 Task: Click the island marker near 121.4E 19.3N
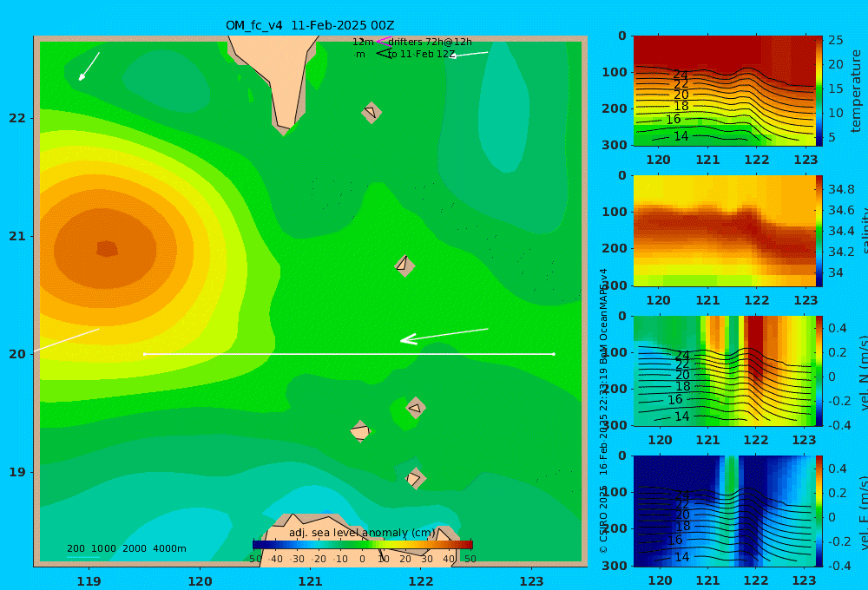click(x=360, y=431)
